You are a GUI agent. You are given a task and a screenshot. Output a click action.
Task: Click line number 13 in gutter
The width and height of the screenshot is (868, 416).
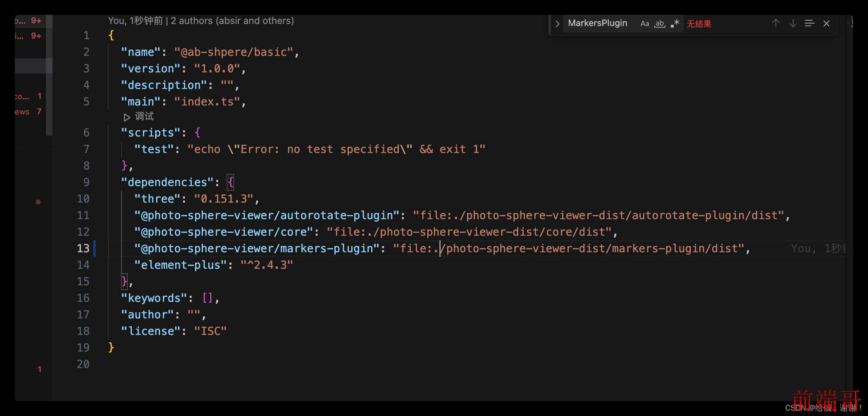coord(83,248)
